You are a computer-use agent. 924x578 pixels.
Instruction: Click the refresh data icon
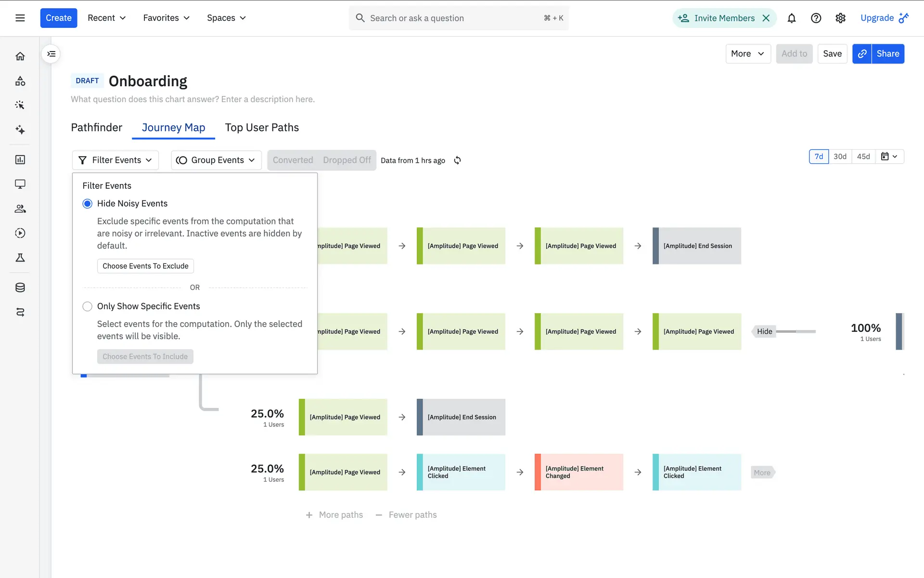[457, 160]
